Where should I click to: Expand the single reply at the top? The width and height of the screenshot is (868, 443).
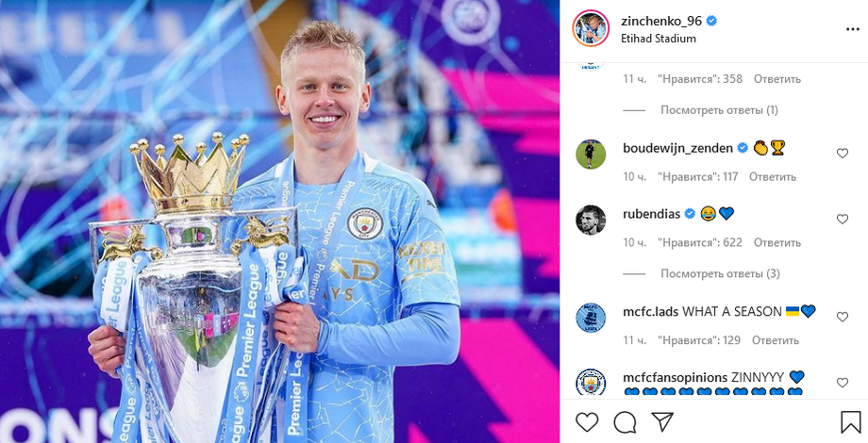click(719, 110)
